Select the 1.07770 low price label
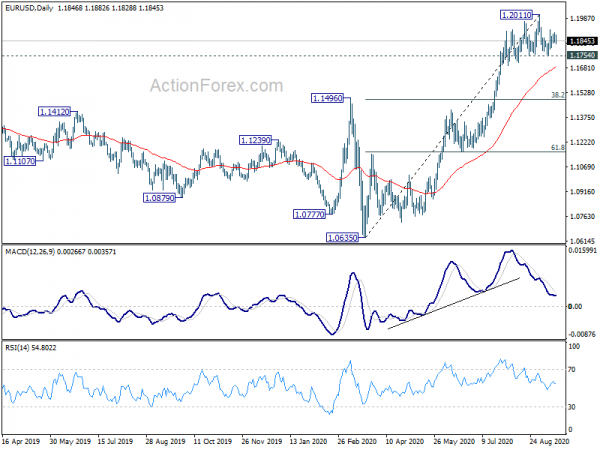Viewport: 600px width, 450px height. (309, 214)
